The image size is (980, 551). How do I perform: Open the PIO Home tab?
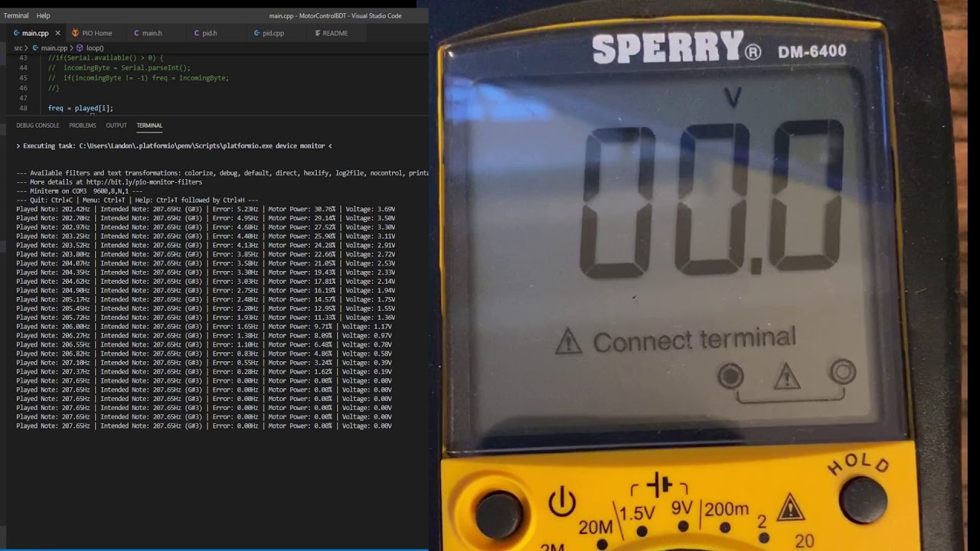click(x=97, y=33)
